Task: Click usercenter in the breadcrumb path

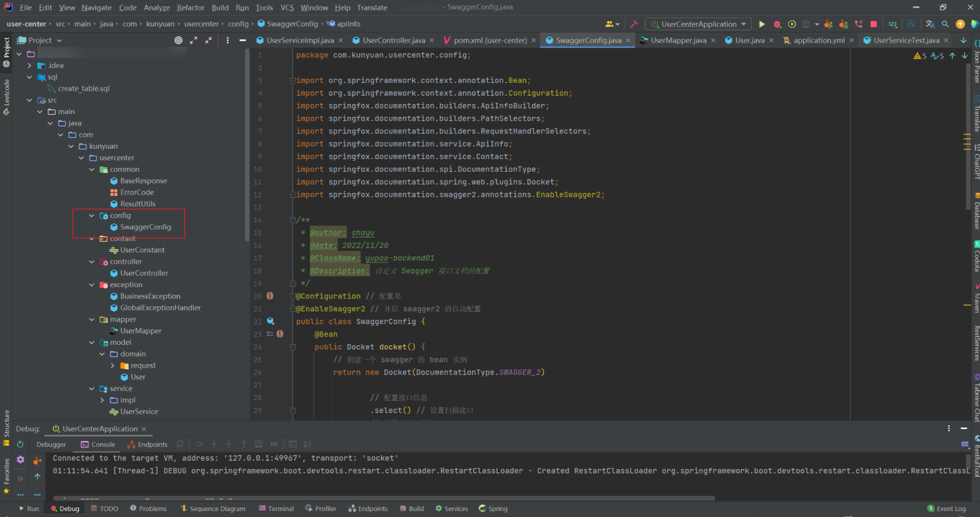Action: [x=201, y=24]
